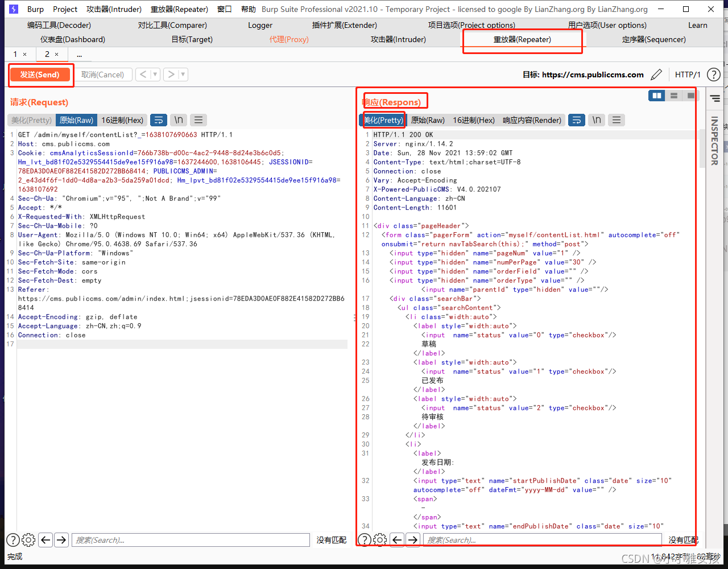Open search settings gear under request pane
Image resolution: width=728 pixels, height=569 pixels.
coord(28,540)
